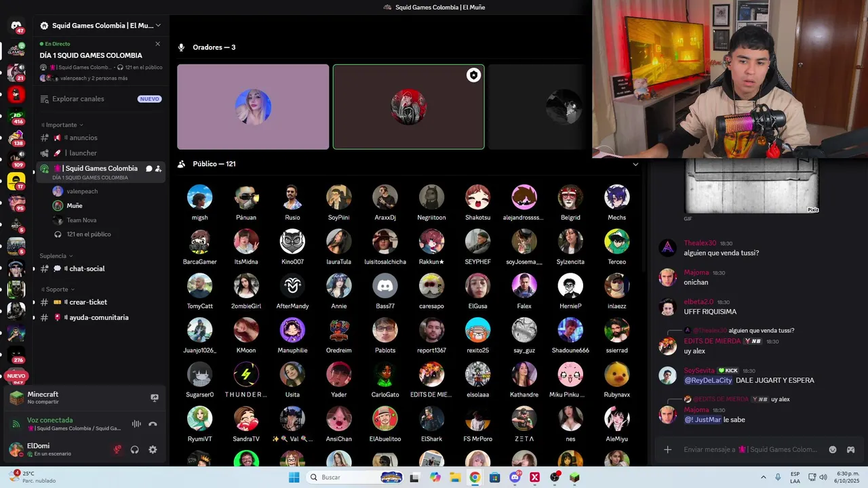Open Copilot icon in taskbar
This screenshot has height=488, width=868.
(x=435, y=477)
